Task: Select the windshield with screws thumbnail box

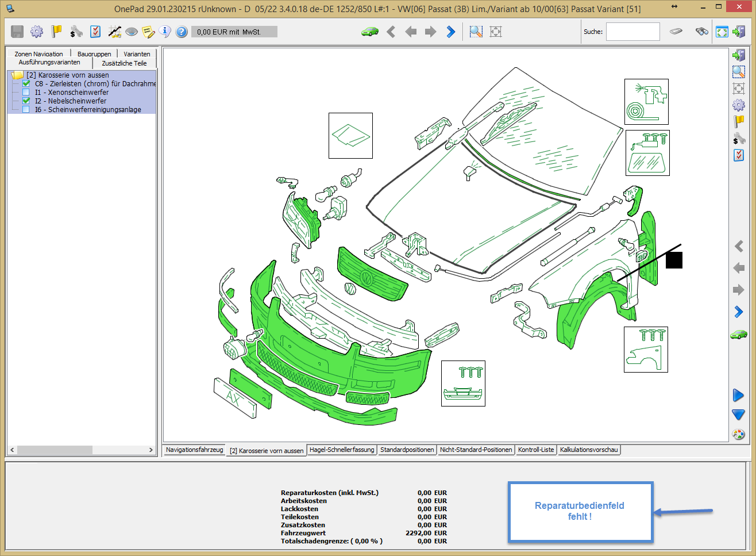Action: [x=647, y=153]
